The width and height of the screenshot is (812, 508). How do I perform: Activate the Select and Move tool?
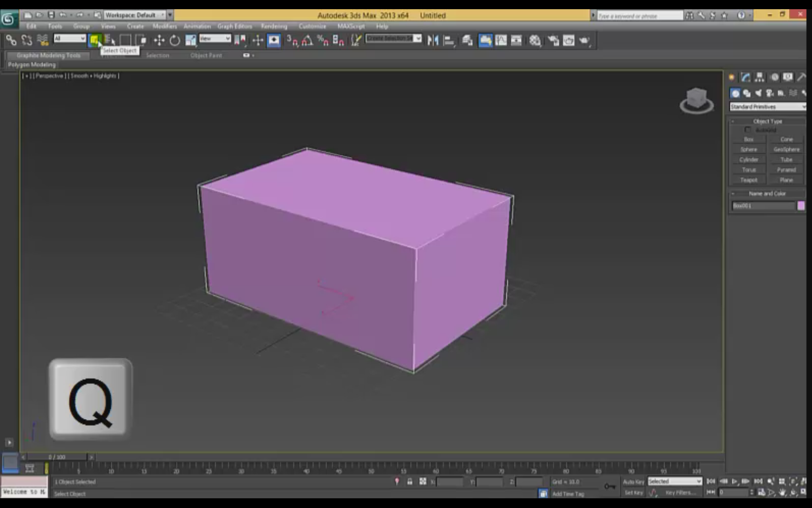tap(159, 41)
